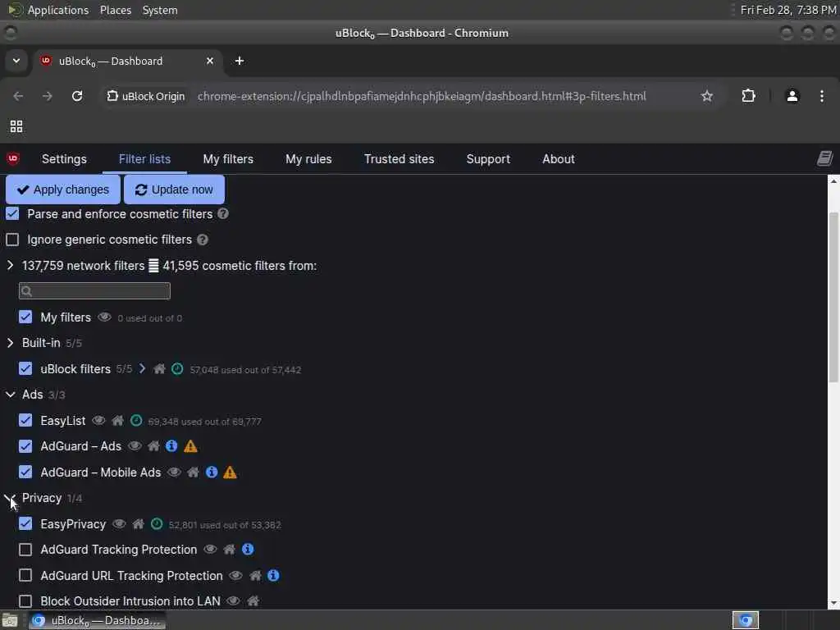Enable AdGuard URL Tracking Protection checkbox
Image resolution: width=840 pixels, height=630 pixels.
click(x=25, y=575)
